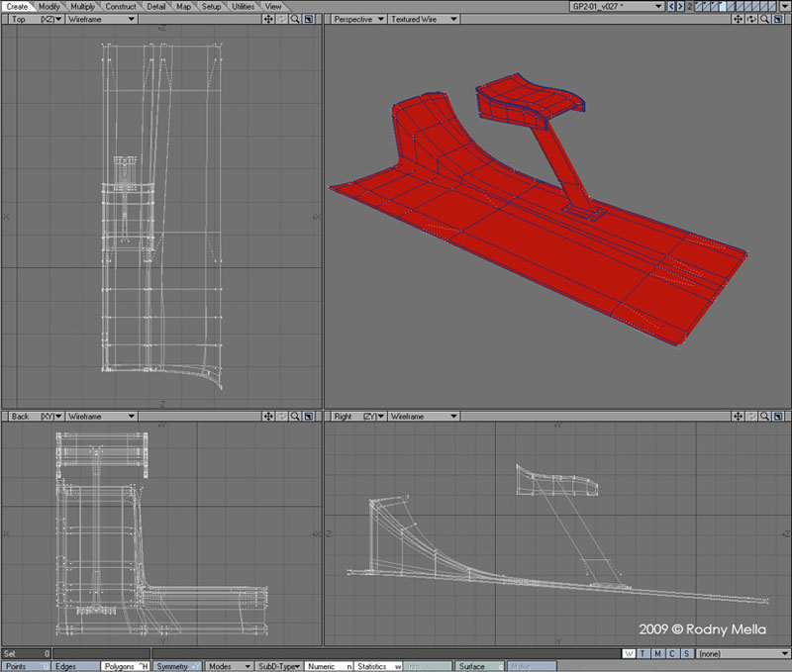Enable the W weight map button
The image size is (792, 672).
(629, 654)
